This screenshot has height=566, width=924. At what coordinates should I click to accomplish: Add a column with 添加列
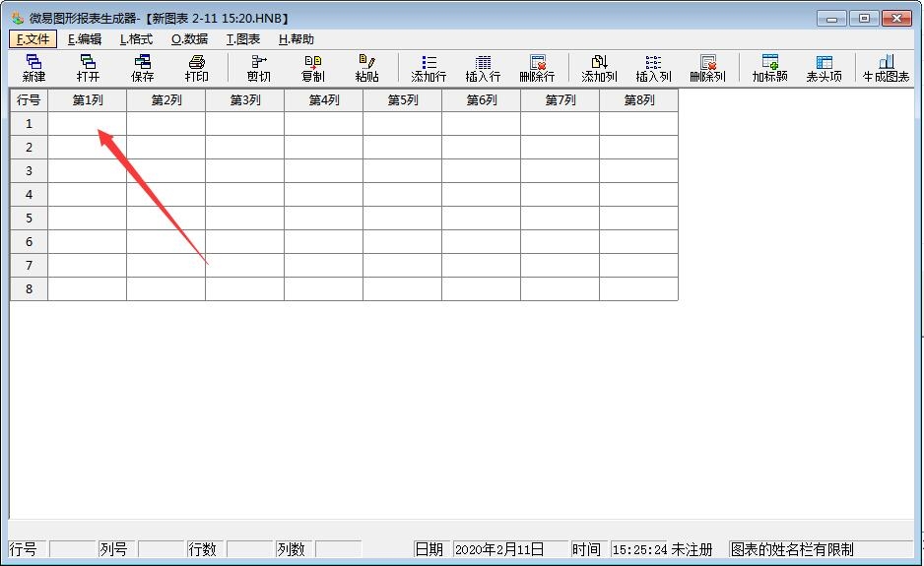pyautogui.click(x=599, y=68)
